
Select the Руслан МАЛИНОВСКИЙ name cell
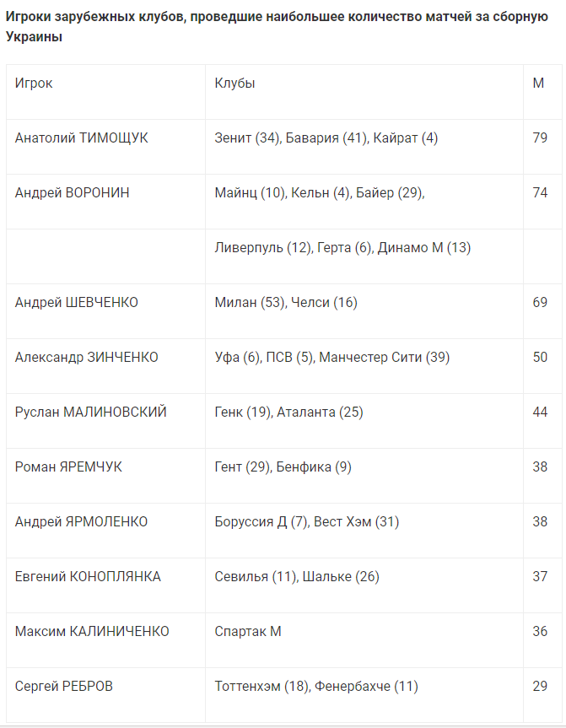tap(91, 413)
